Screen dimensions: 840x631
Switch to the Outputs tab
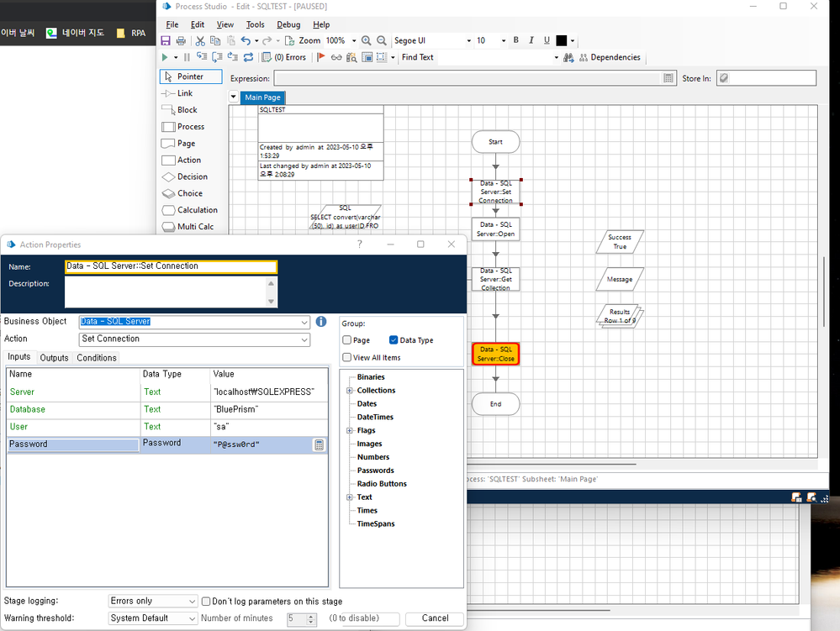point(54,358)
